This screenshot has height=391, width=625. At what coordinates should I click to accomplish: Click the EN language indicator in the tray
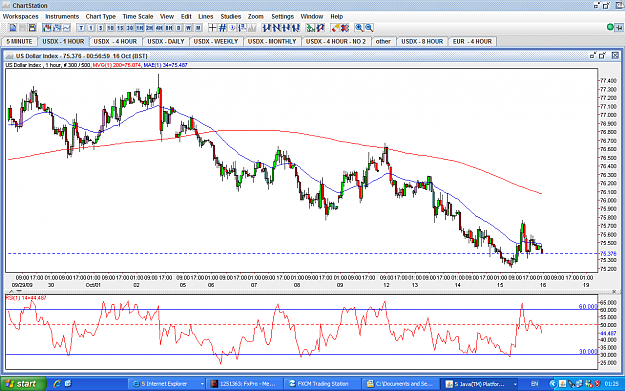(535, 384)
